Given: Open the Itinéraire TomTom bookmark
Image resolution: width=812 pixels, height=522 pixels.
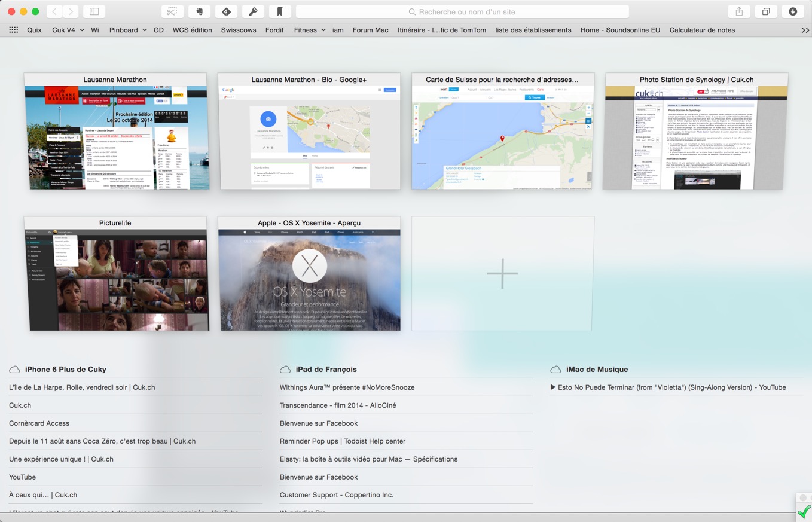Looking at the screenshot, I should pos(442,30).
